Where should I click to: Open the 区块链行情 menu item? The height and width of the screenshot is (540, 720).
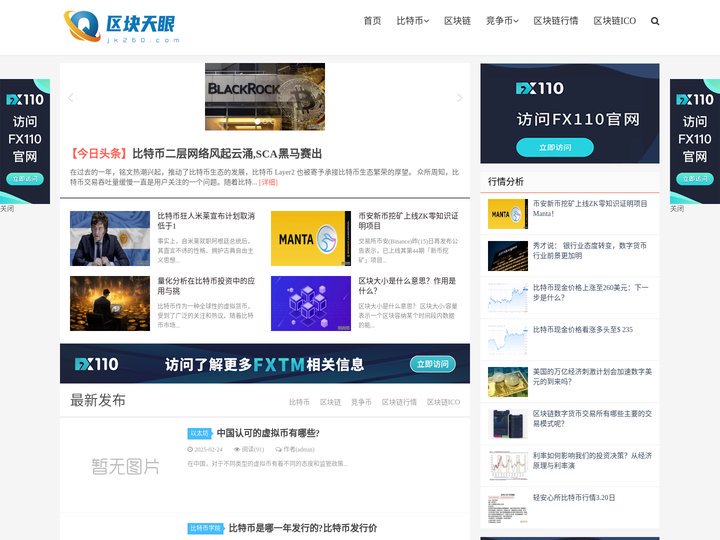pyautogui.click(x=556, y=21)
